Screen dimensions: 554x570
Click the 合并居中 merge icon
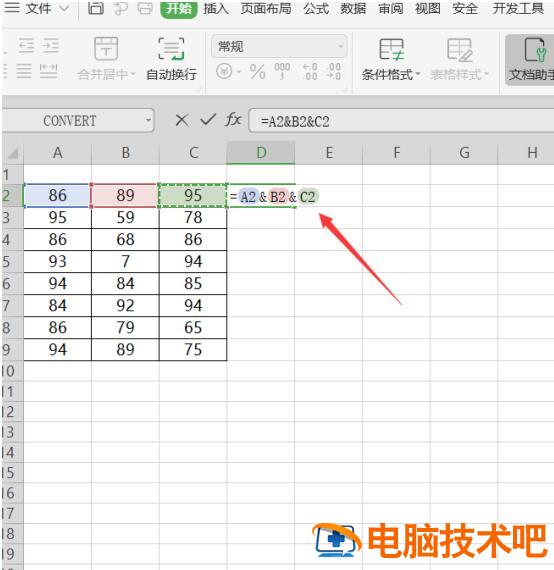click(106, 48)
